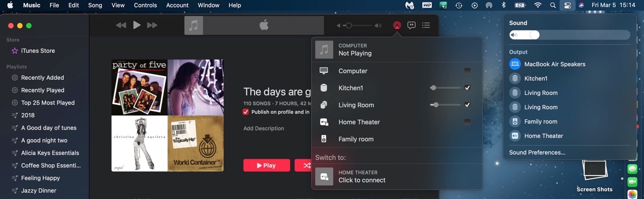This screenshot has width=644, height=199.
Task: Open the Bluetooth menu bar icon
Action: (504, 5)
